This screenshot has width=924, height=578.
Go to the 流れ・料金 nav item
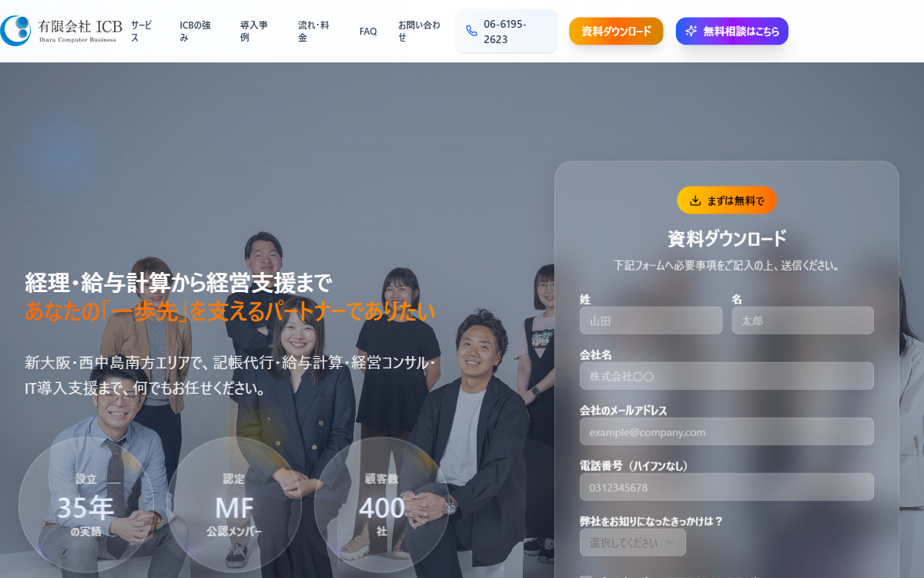point(313,31)
